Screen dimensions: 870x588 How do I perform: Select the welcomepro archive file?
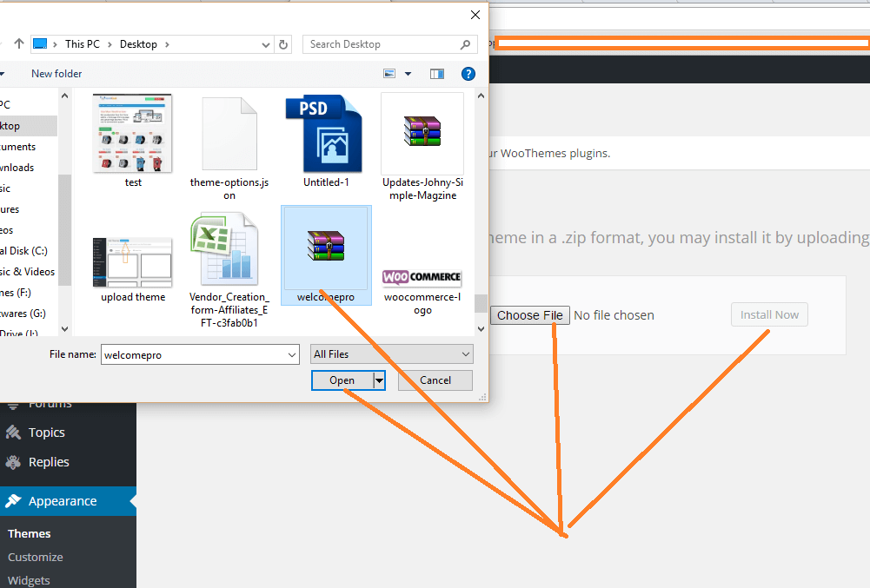click(326, 247)
